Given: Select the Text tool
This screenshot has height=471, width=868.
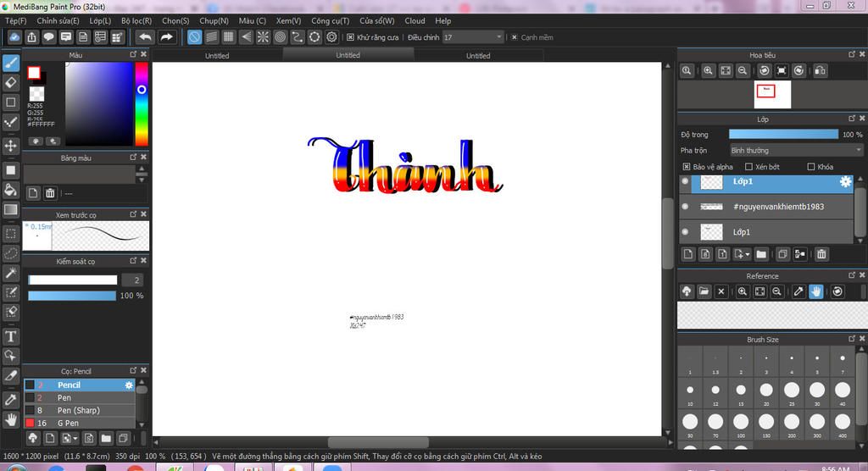Looking at the screenshot, I should coord(10,336).
